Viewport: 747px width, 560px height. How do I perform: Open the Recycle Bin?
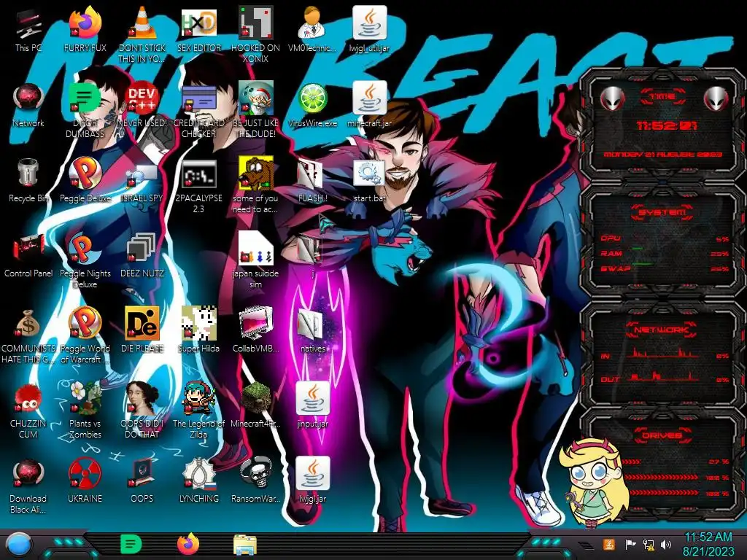tap(28, 174)
